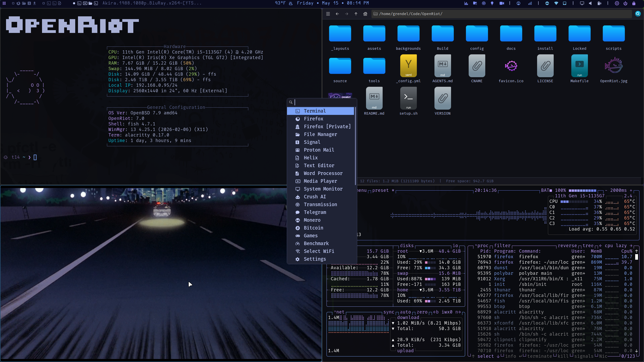Launch Terminal from the launcher menu
Image resolution: width=644 pixels, height=362 pixels.
[x=320, y=111]
